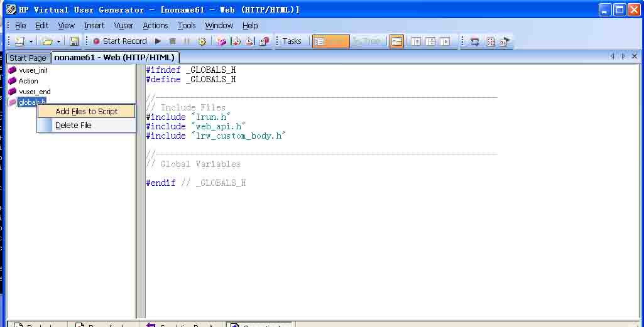
Task: Click the pause icon in toolbar
Action: [x=187, y=41]
